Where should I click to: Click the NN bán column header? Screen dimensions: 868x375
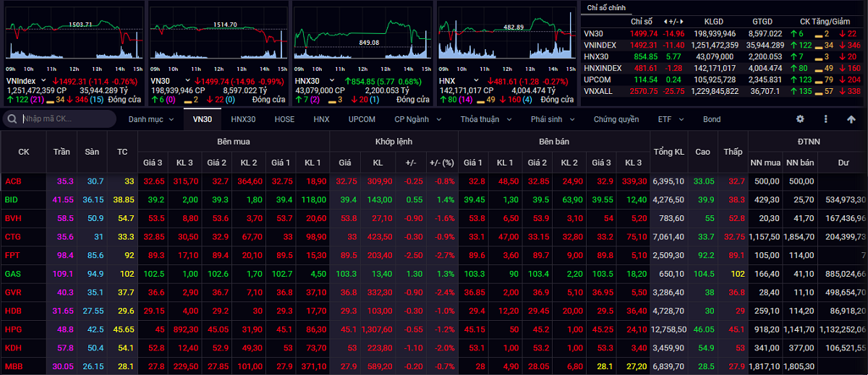800,163
